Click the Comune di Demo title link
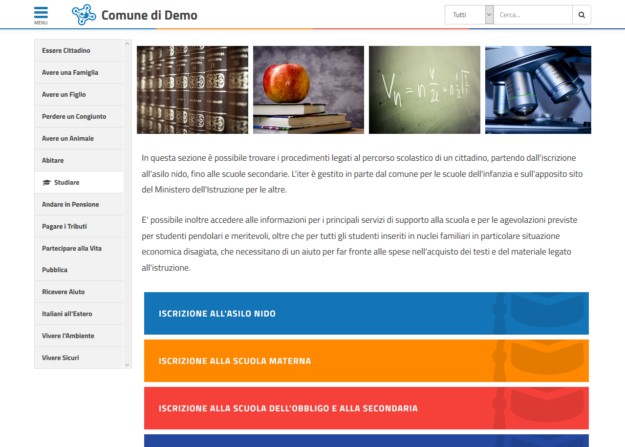This screenshot has width=625, height=447. pyautogui.click(x=149, y=15)
